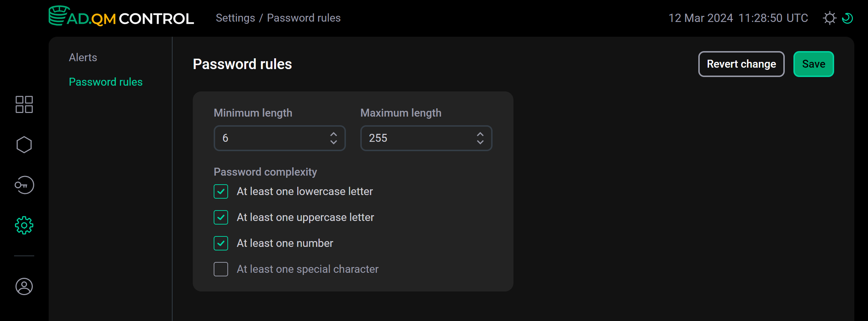Open the dashboard grid icon in sidebar
Viewport: 868px width, 321px height.
click(x=24, y=104)
